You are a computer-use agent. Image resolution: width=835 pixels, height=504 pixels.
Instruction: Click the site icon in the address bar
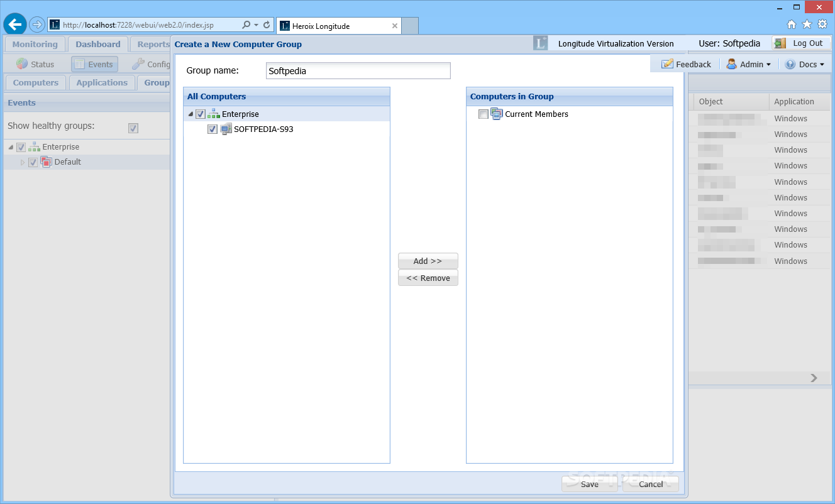(x=55, y=25)
